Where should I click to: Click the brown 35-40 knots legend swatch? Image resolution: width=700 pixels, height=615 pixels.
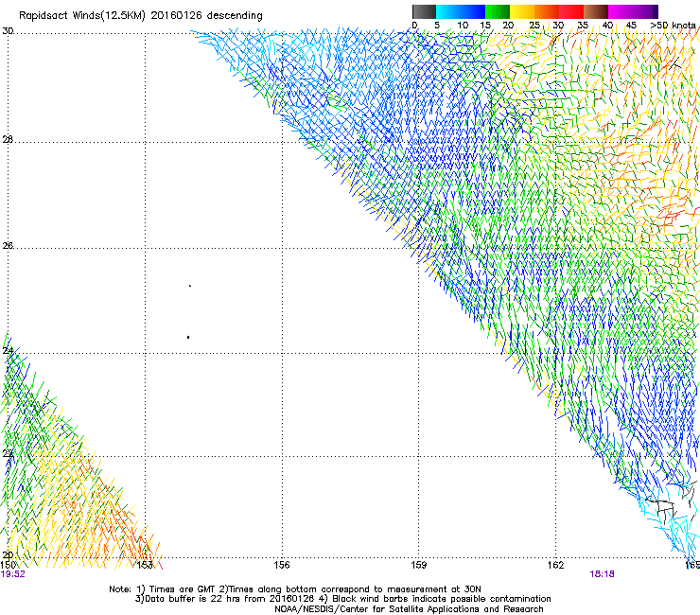click(x=595, y=11)
